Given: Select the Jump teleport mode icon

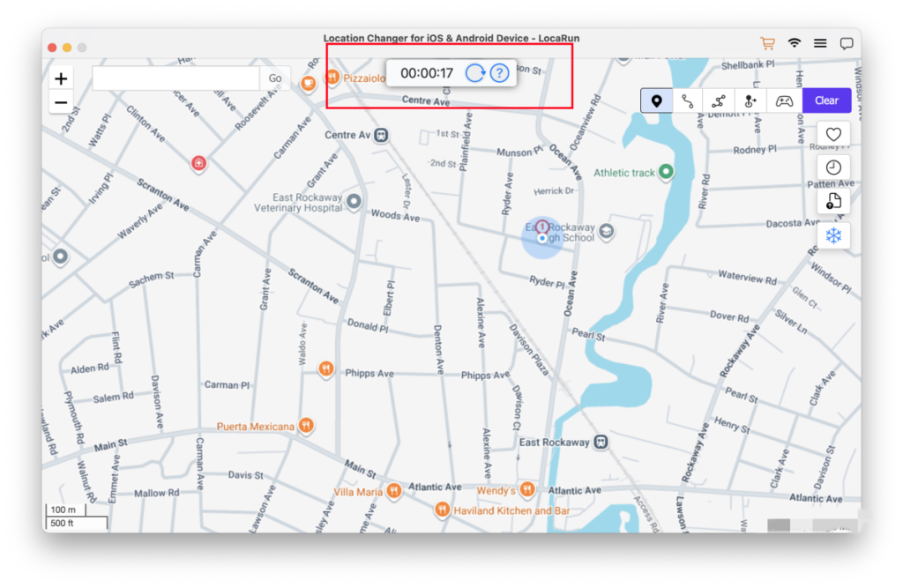Looking at the screenshot, I should (750, 100).
